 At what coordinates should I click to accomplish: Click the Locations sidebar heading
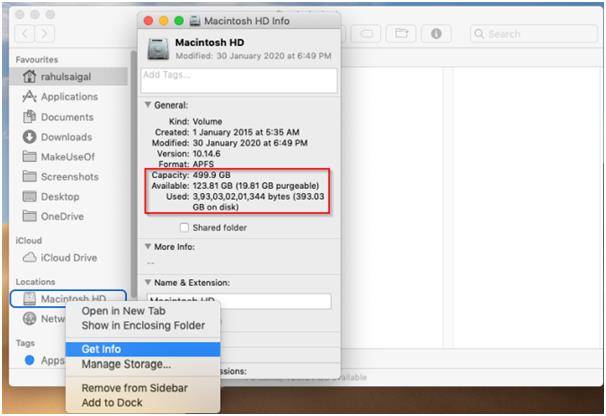(x=35, y=281)
